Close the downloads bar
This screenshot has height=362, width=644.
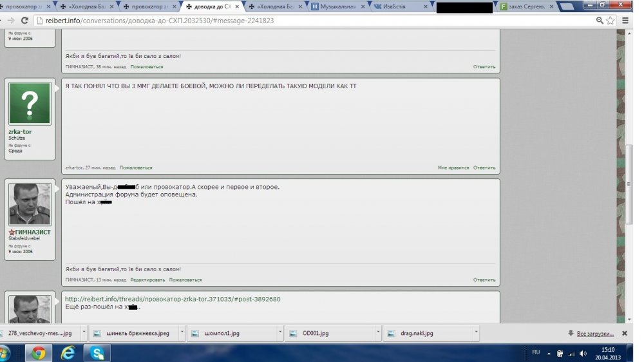click(624, 333)
